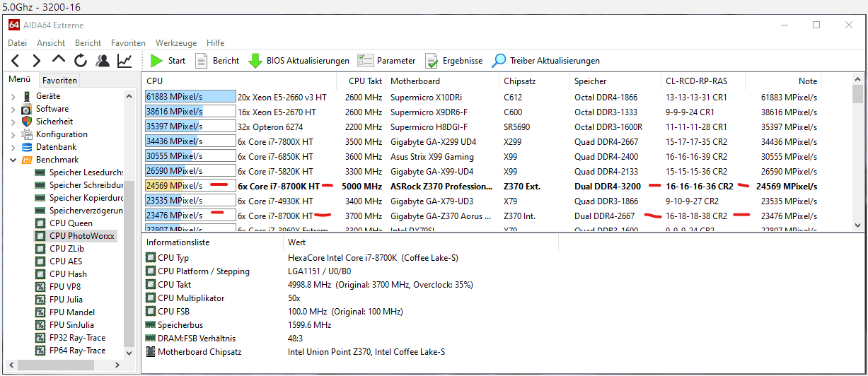Select the CPU Hash benchmark
Image resolution: width=868 pixels, height=376 pixels.
[62, 274]
